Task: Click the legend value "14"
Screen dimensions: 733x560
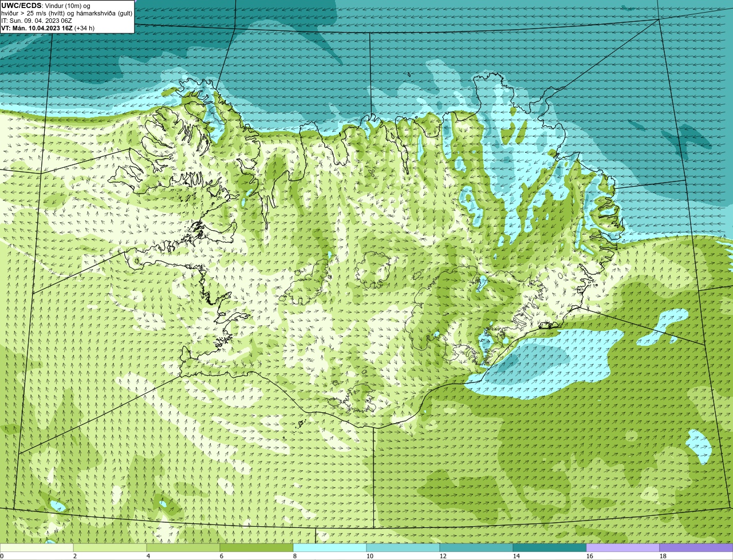Action: 517,556
